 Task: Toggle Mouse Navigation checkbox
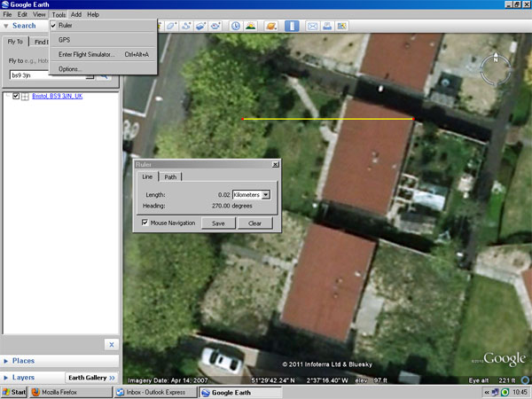click(x=145, y=223)
